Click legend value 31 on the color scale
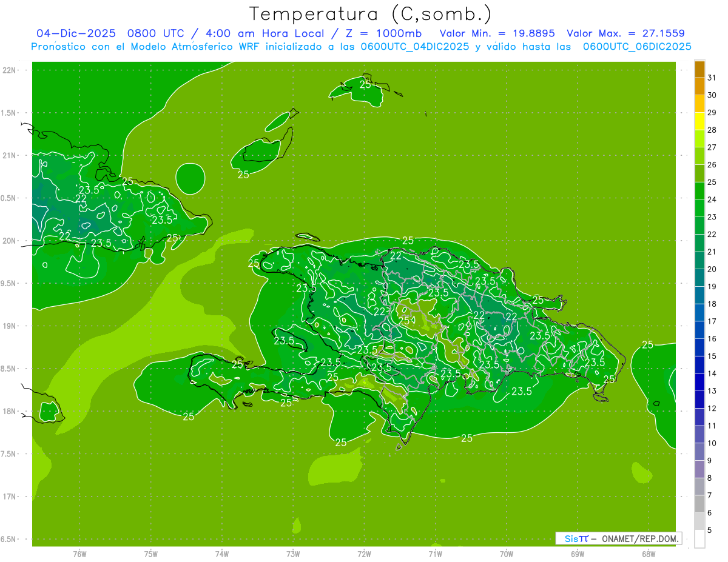 (x=712, y=78)
